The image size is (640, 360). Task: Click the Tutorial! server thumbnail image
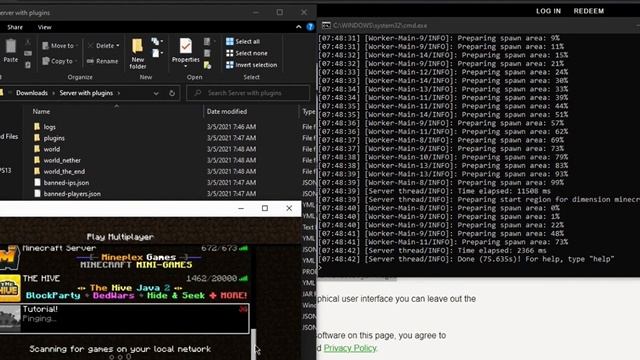10,318
